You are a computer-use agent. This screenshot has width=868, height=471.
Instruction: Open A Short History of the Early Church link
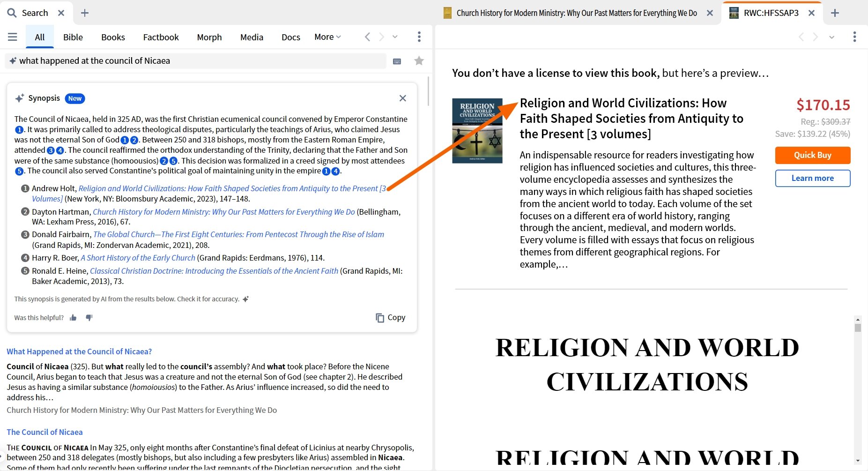point(138,258)
